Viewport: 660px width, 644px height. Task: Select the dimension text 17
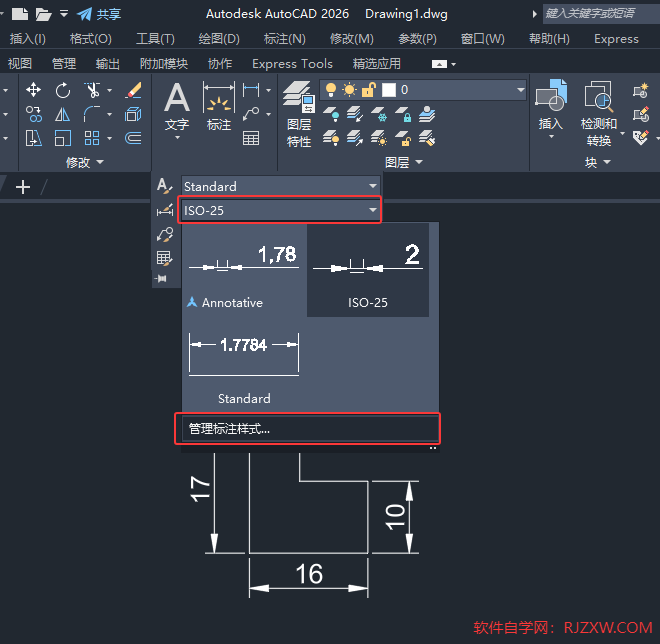pyautogui.click(x=200, y=488)
